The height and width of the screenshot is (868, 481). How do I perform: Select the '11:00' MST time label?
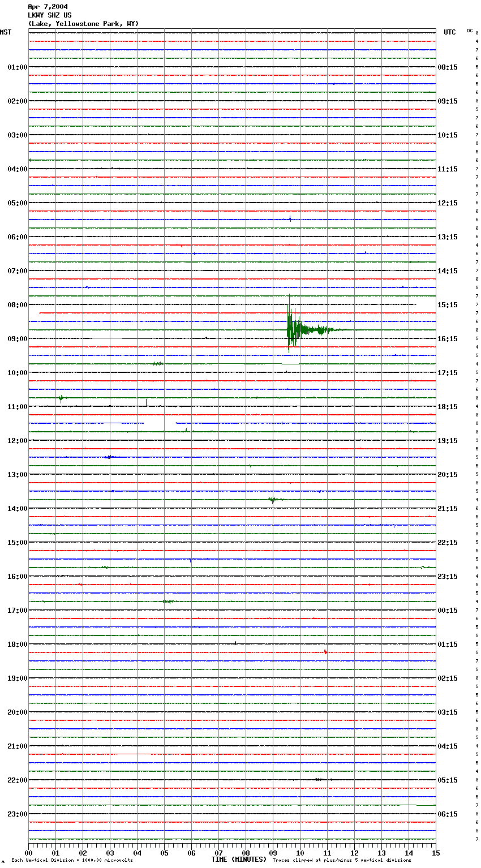pos(18,407)
